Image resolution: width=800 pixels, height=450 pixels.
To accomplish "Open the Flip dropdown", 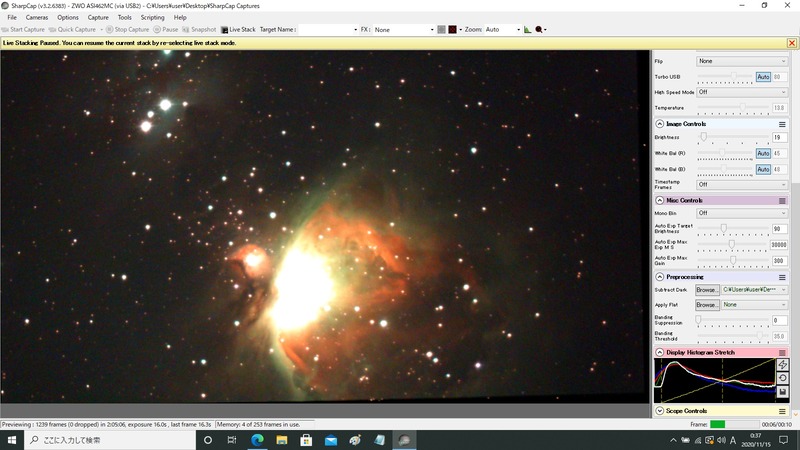I will click(742, 61).
